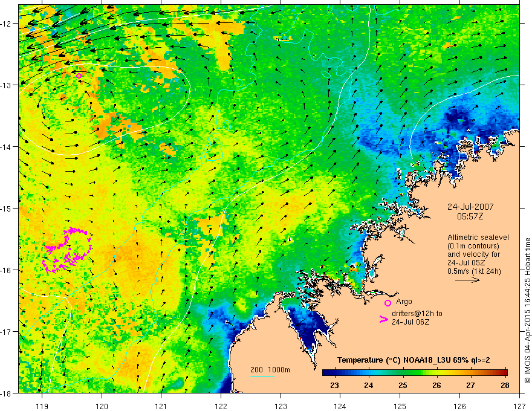Click the cyan 200 1000m bathymetry legend line
Screen dimensions: 532x411
point(262,376)
